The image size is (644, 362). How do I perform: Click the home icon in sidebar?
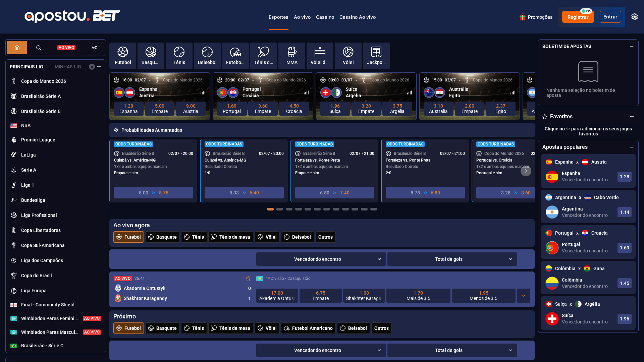tap(17, 48)
